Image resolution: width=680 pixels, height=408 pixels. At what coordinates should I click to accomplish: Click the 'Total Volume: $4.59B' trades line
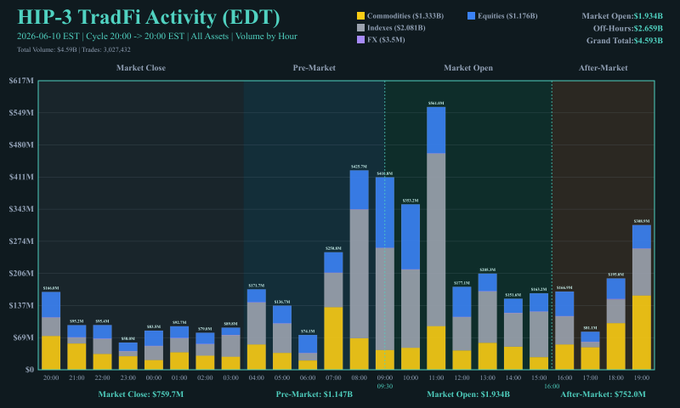tap(74, 49)
